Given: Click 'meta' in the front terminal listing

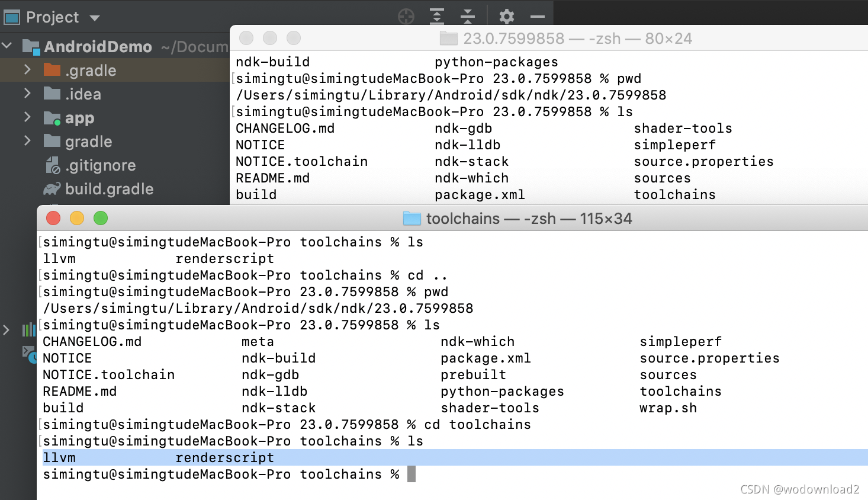Looking at the screenshot, I should pos(258,341).
